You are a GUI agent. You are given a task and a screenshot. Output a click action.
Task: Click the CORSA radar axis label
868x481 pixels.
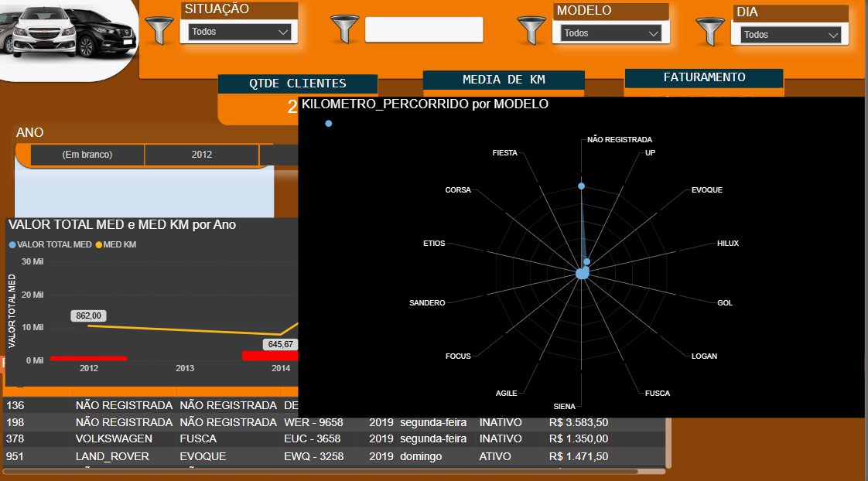point(458,190)
